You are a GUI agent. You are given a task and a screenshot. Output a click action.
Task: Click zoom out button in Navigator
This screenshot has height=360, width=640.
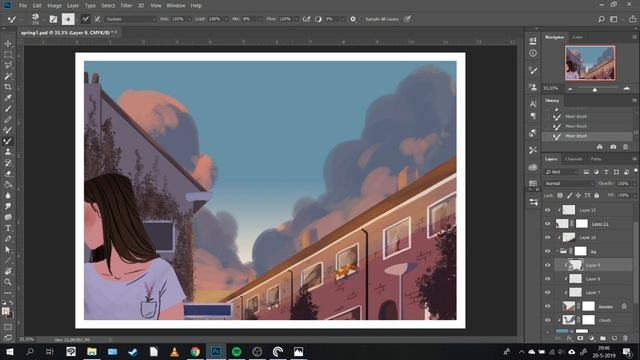coord(570,89)
